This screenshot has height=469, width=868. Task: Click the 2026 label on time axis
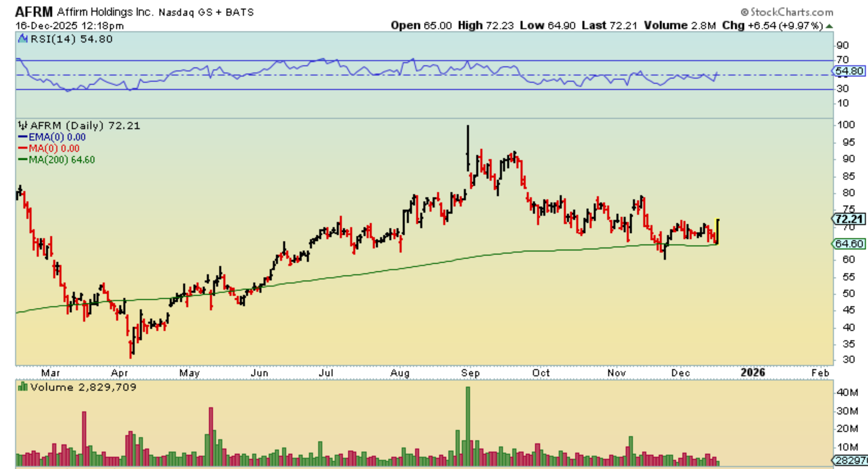tap(753, 372)
